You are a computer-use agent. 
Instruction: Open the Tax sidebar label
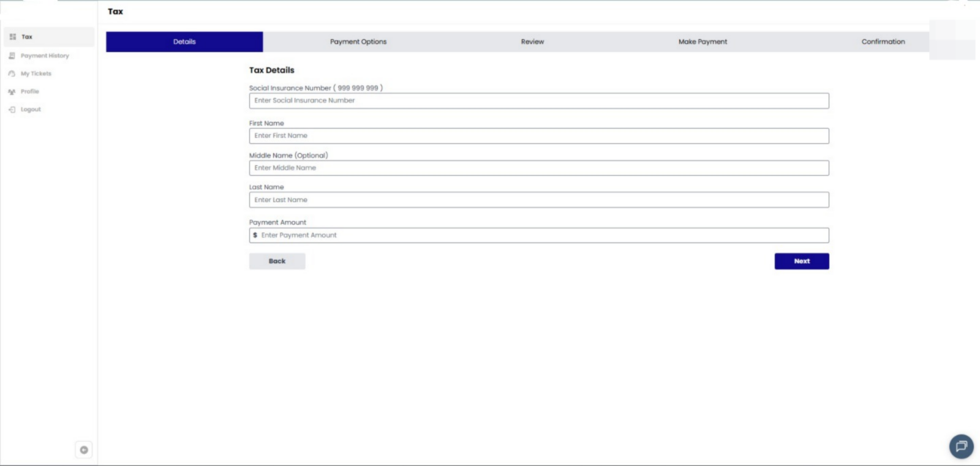coord(27,37)
